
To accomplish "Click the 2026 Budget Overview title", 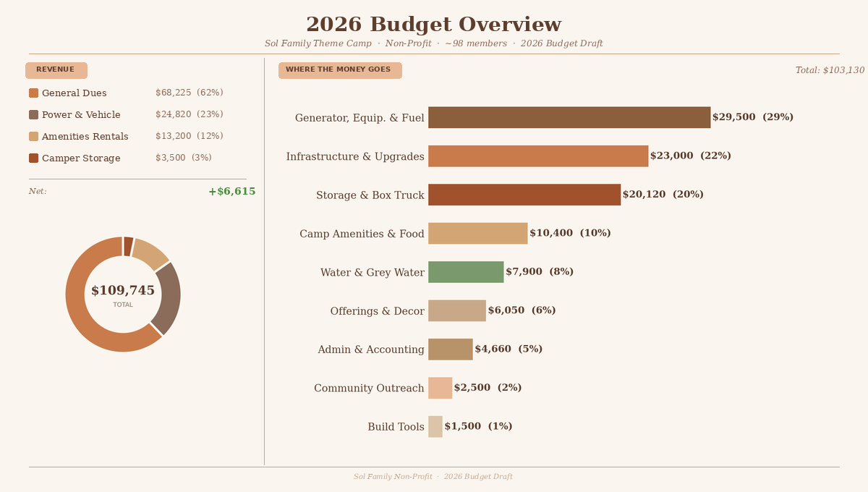I will point(433,25).
